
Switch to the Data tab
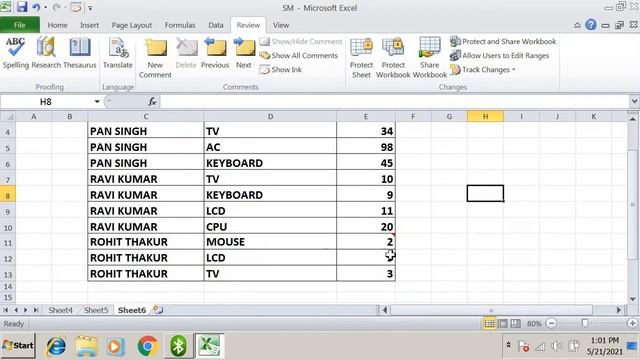[x=216, y=25]
